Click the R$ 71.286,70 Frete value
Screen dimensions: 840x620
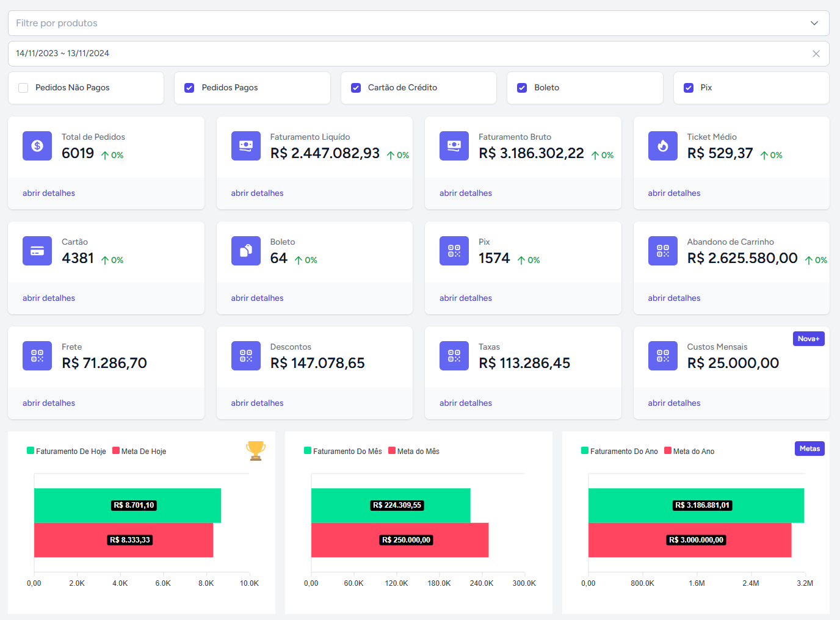pos(104,363)
